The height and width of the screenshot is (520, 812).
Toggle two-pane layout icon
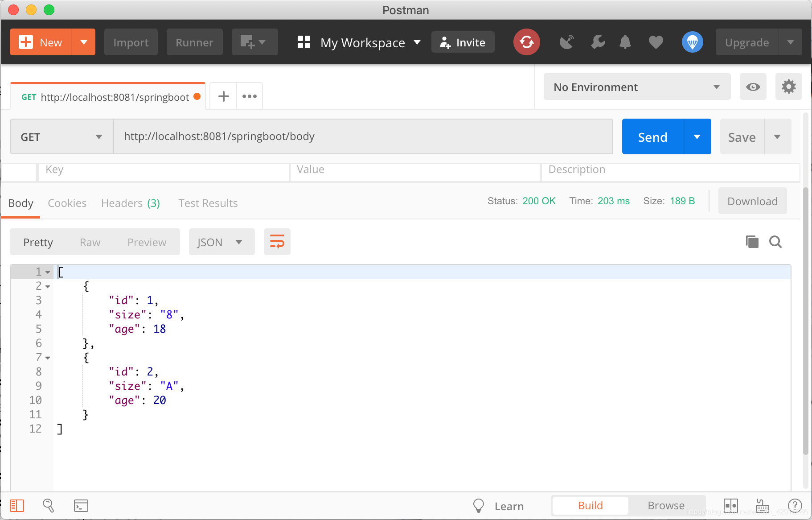[731, 506]
